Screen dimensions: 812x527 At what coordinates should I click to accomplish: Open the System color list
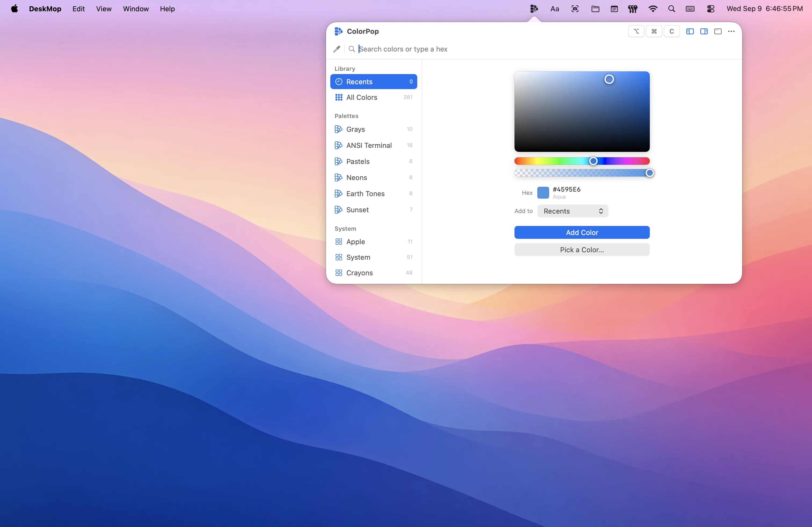click(374, 257)
